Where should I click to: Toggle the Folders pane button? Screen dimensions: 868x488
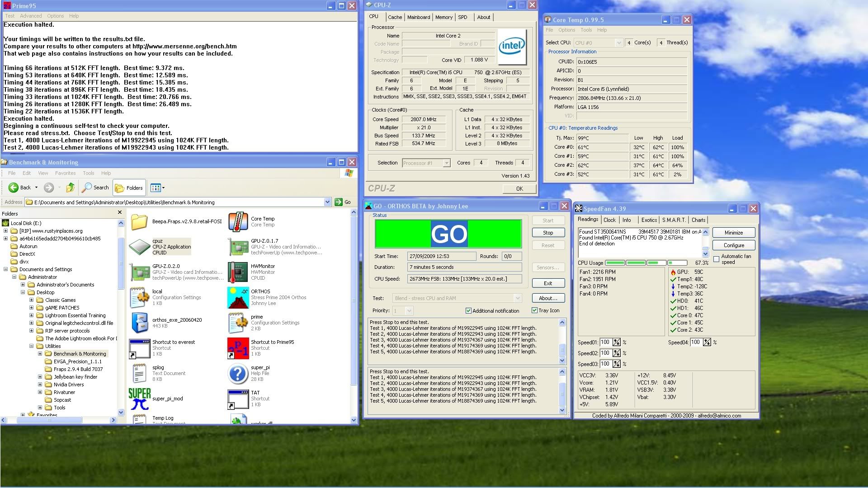[129, 188]
